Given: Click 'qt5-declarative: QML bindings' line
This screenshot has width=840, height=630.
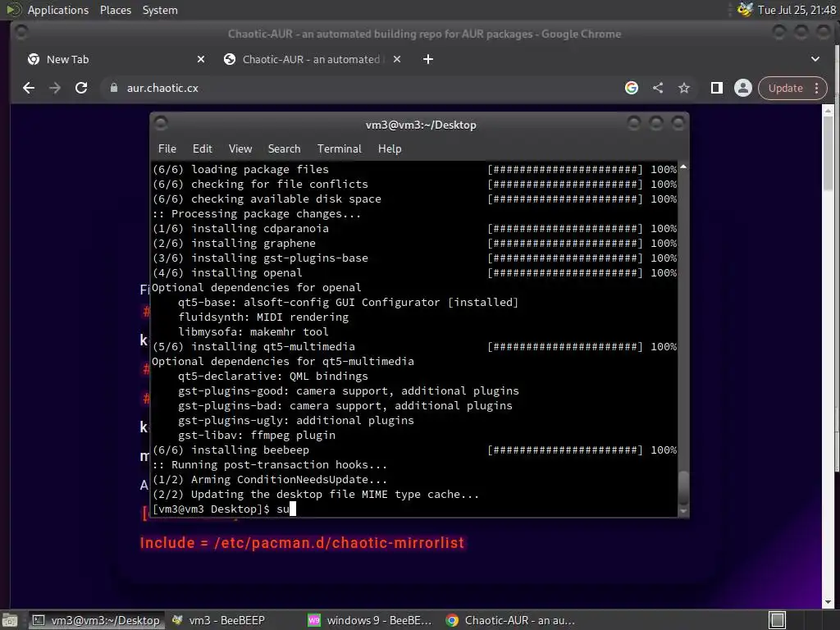Looking at the screenshot, I should click(272, 376).
